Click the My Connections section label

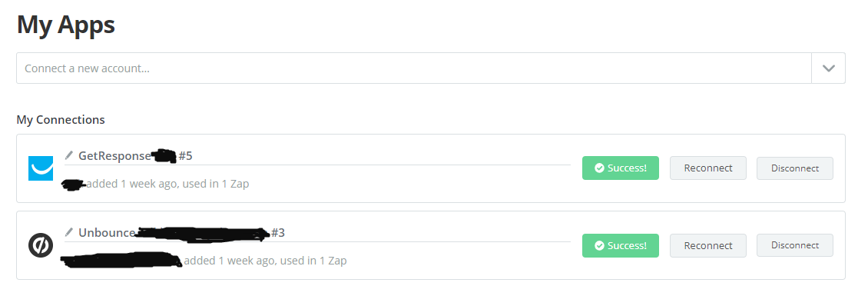pos(61,120)
